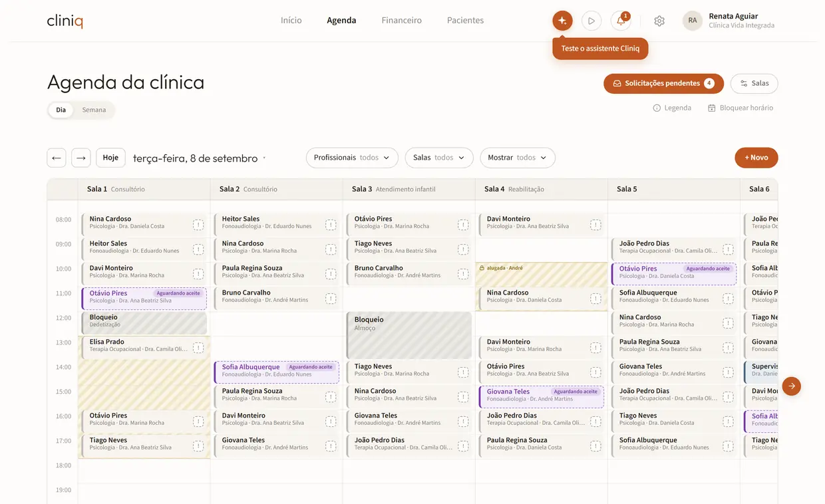Open Pacientes tab

click(x=465, y=21)
